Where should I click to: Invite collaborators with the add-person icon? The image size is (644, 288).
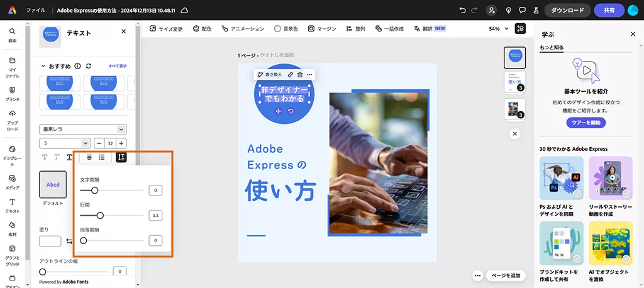tap(491, 10)
